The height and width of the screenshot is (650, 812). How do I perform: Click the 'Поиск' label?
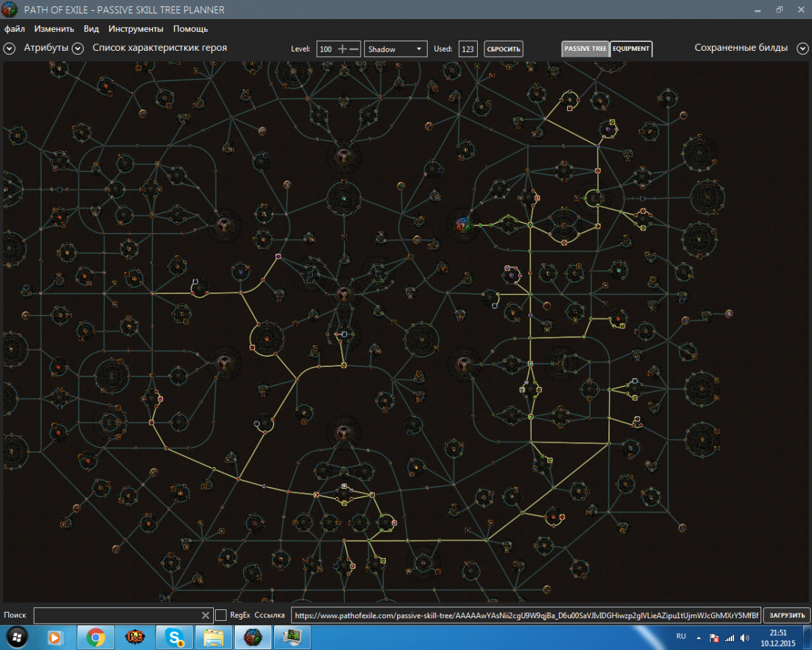15,615
